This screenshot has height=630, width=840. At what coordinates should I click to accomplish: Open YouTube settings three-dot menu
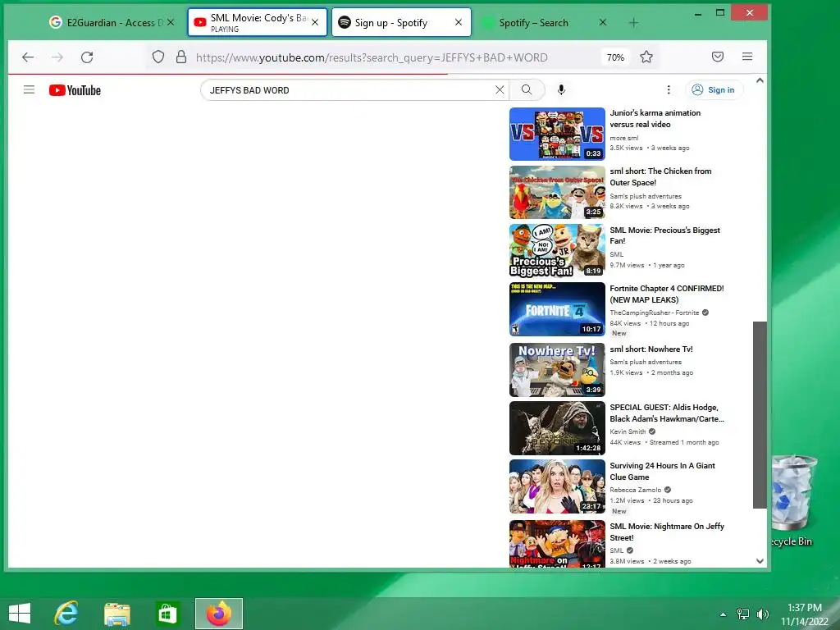coord(669,90)
